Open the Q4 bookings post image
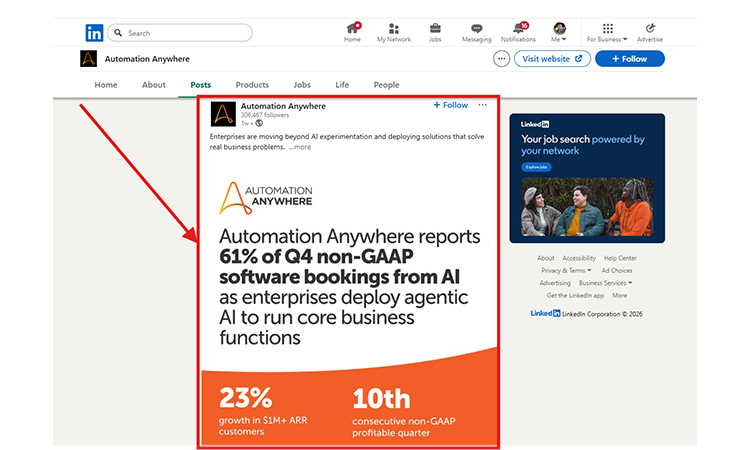This screenshot has height=450, width=750. coord(349,301)
